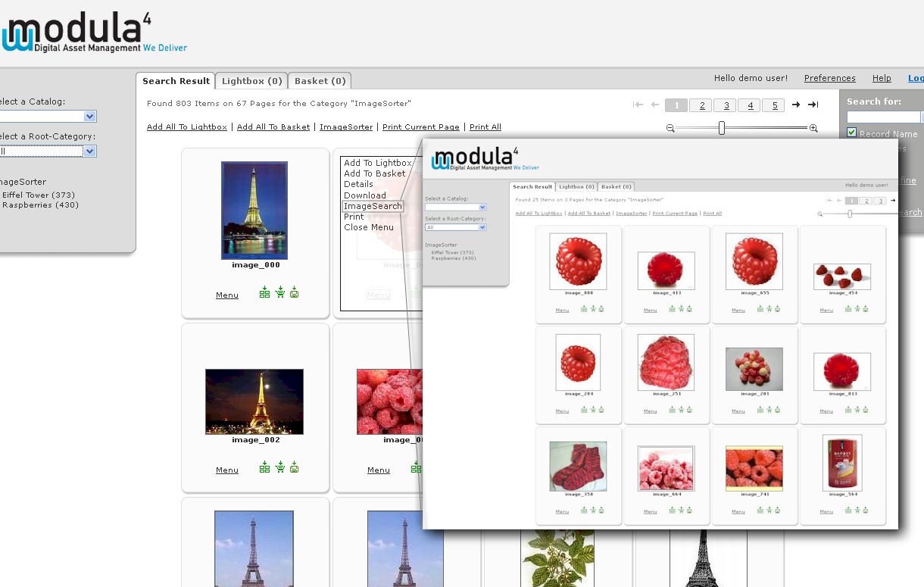Select ImageSearch in the context menu

pos(373,206)
